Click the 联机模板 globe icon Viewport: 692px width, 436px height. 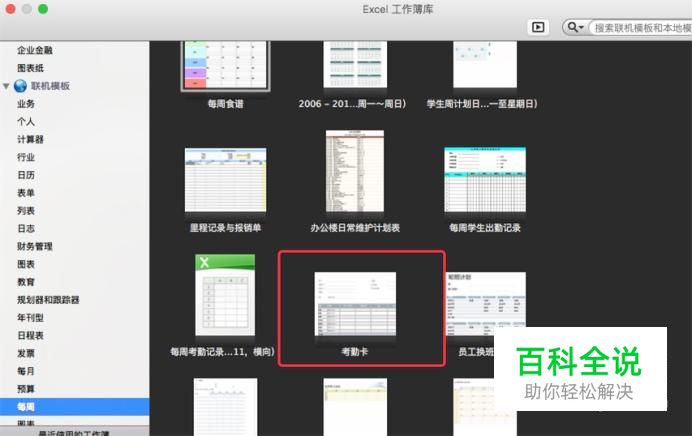tap(20, 86)
